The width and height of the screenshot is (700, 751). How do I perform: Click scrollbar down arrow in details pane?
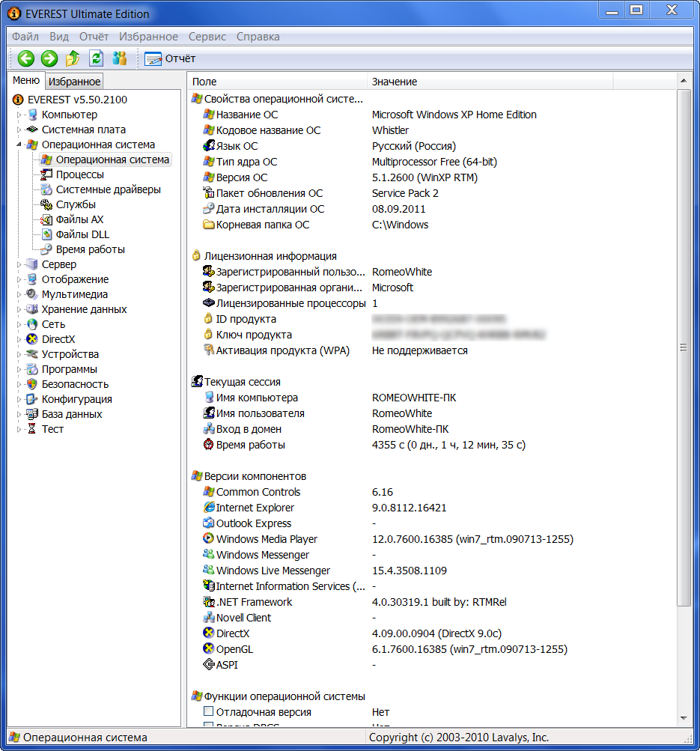point(684,718)
